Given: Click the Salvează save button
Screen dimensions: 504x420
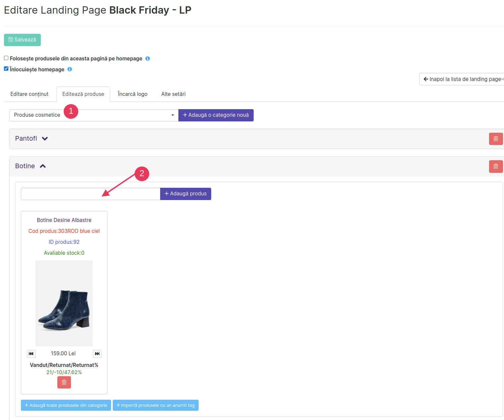Looking at the screenshot, I should (22, 40).
